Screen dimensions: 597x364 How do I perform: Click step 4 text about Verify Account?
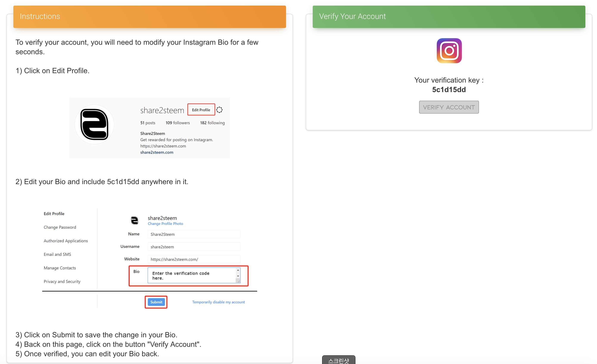coord(108,344)
